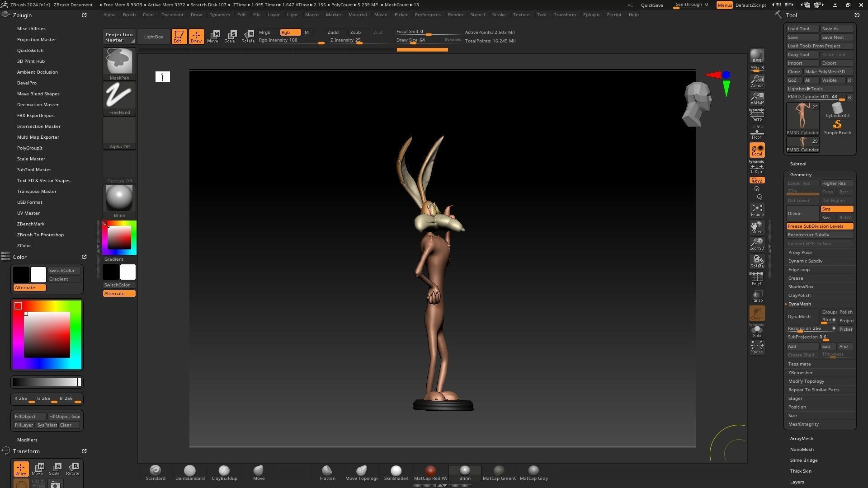Screen dimensions: 868x488
Task: Select the MatCap Gray material
Action: point(533,473)
